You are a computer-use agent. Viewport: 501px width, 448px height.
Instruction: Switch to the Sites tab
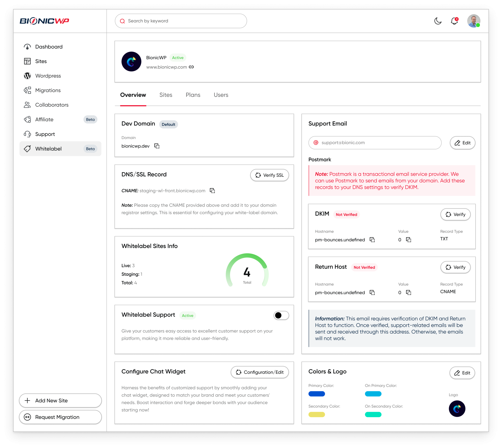(166, 95)
